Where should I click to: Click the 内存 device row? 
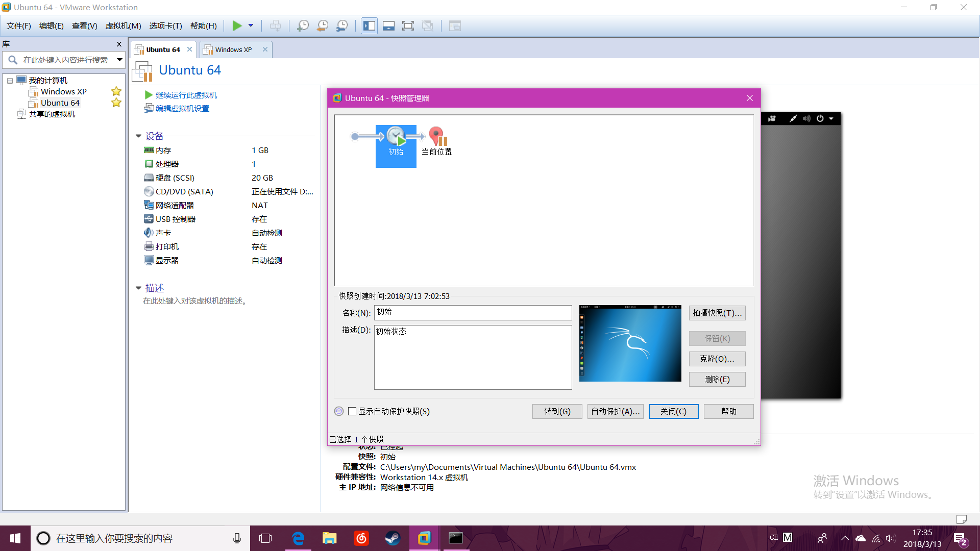[229, 150]
